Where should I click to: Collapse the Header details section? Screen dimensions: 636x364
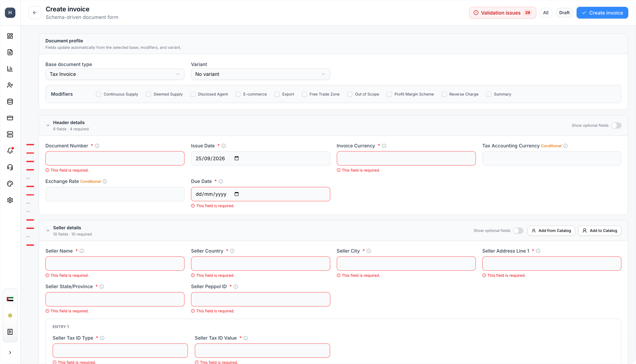48,125
